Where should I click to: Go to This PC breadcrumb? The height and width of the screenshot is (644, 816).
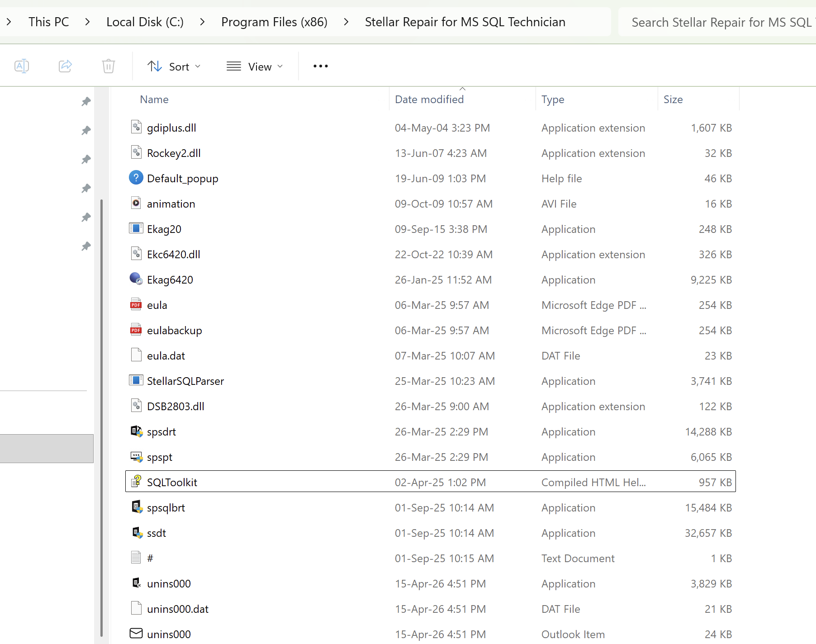click(49, 22)
